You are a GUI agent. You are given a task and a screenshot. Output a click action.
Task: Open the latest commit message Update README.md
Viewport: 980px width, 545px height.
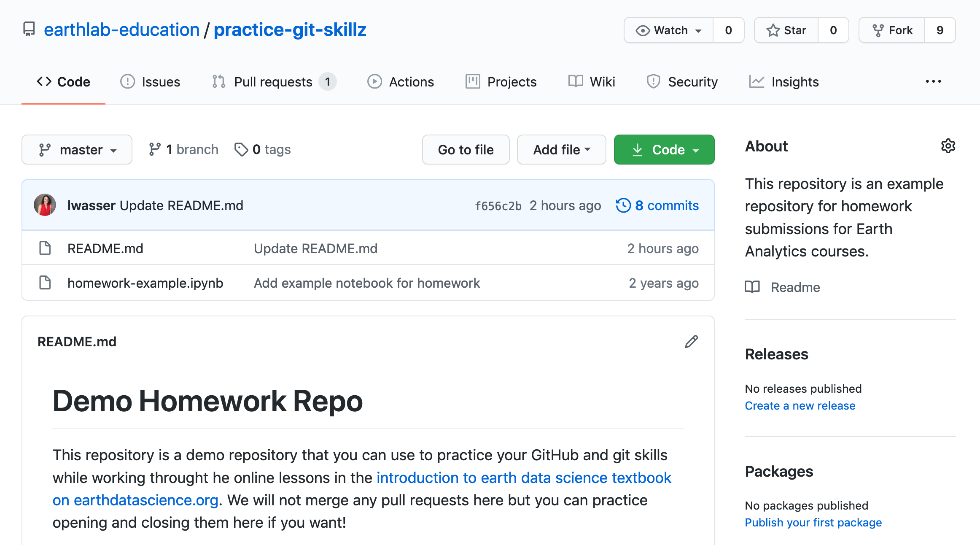[182, 205]
